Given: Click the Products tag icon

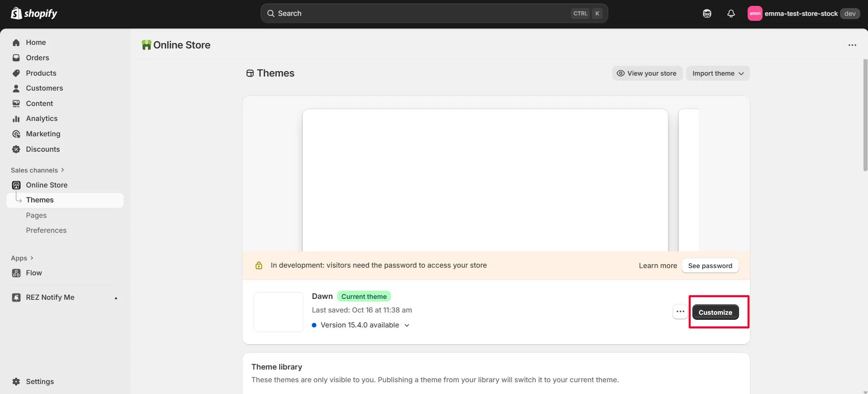Looking at the screenshot, I should (16, 73).
